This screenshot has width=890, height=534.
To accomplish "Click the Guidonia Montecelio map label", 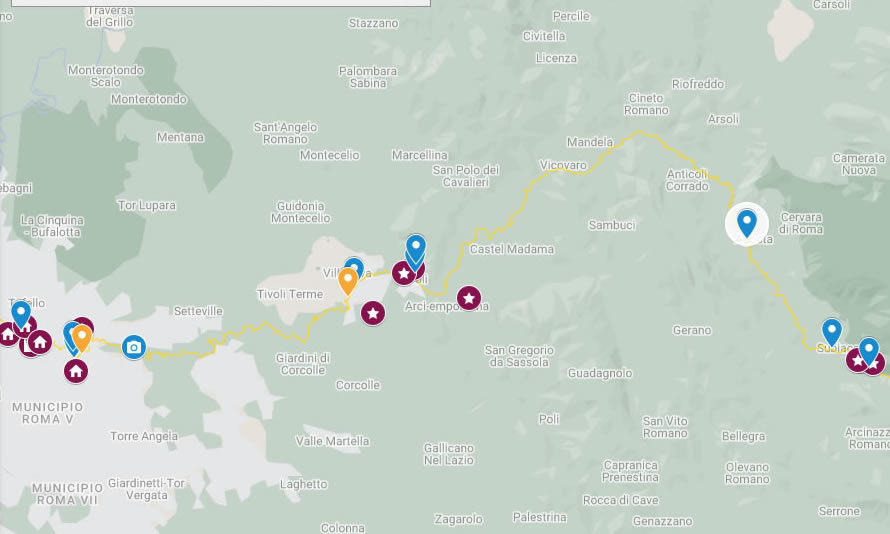I will pos(301,212).
